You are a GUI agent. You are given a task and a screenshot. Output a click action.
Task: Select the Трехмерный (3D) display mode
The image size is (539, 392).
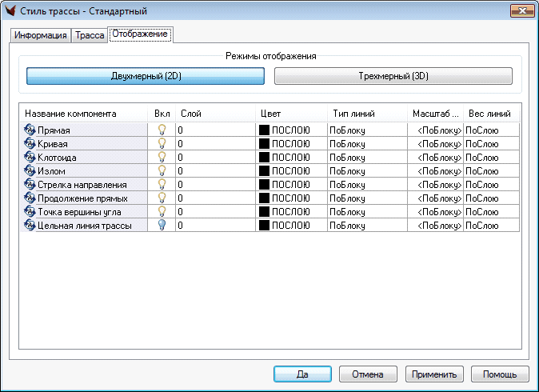click(393, 76)
